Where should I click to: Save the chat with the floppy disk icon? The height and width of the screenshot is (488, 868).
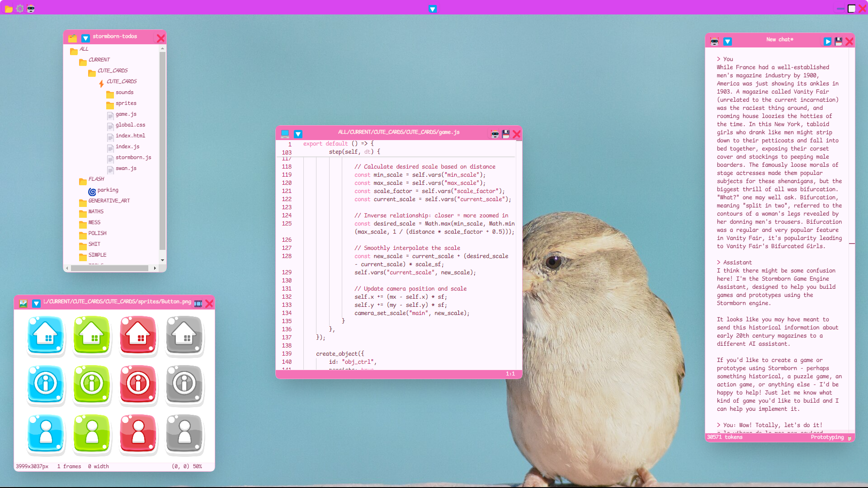click(x=839, y=42)
